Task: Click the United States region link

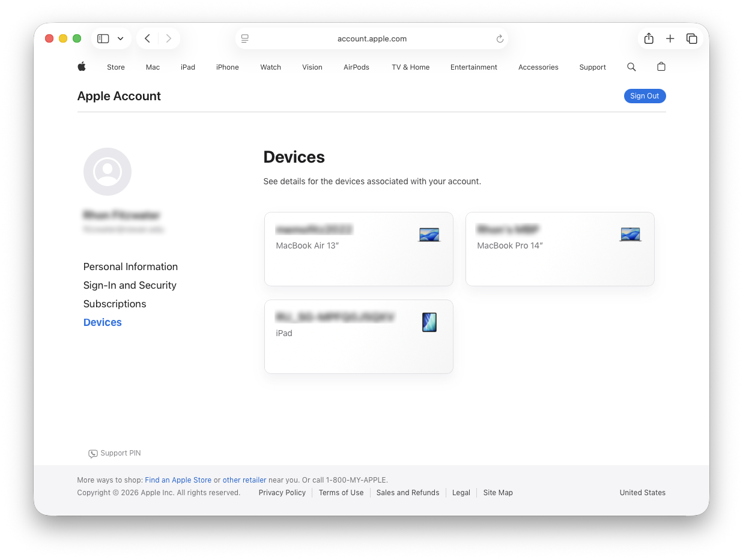Action: (643, 493)
